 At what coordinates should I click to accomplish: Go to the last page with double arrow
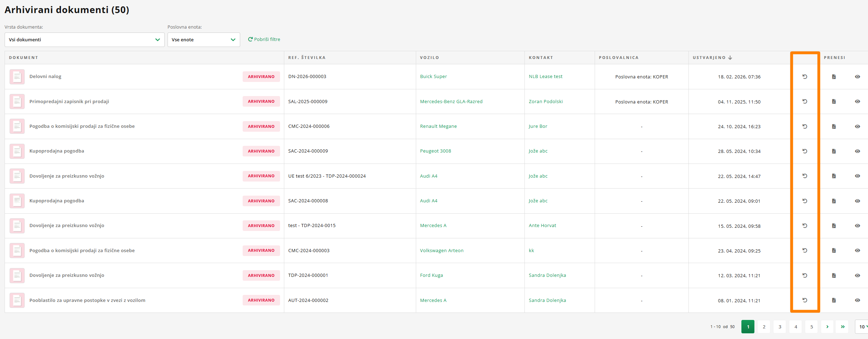[843, 327]
